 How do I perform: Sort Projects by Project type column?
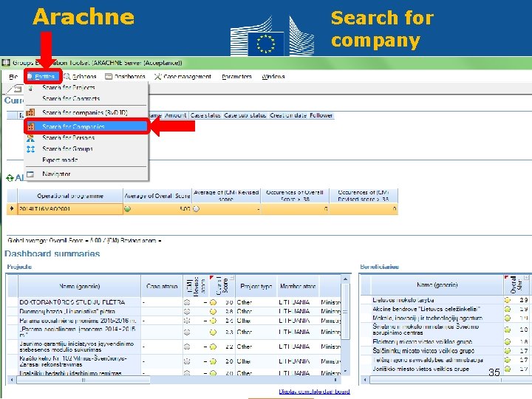pos(256,286)
